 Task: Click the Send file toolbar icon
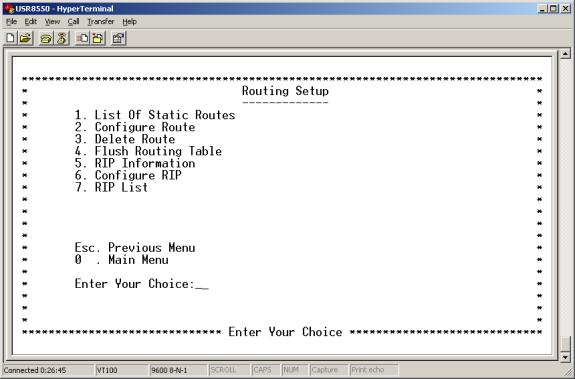tap(82, 38)
